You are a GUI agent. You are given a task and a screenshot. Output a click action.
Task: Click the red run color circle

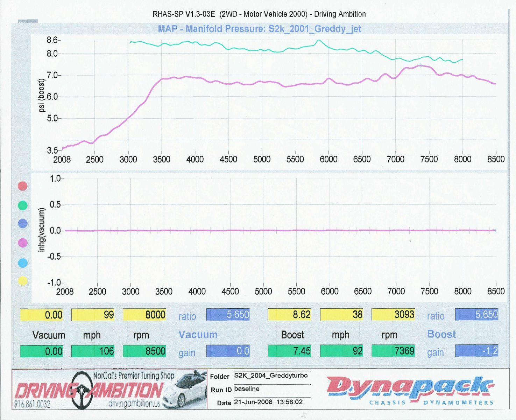tap(23, 186)
